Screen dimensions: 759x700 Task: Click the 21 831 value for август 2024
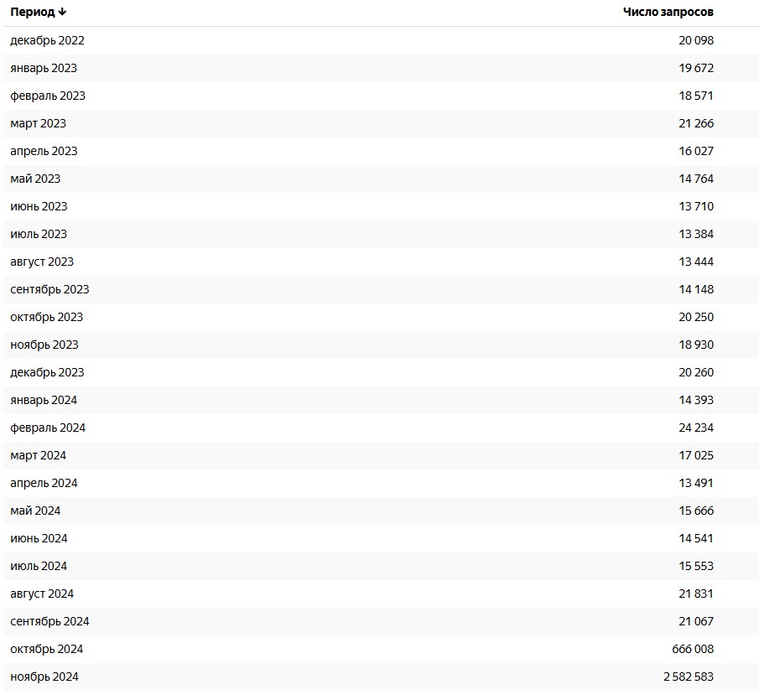pos(696,594)
